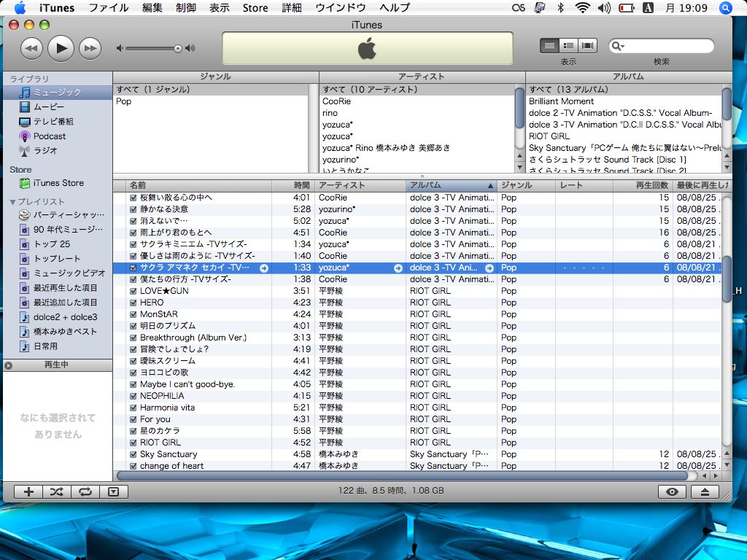Open search field magnifier dropdown
This screenshot has width=747, height=560.
point(618,46)
